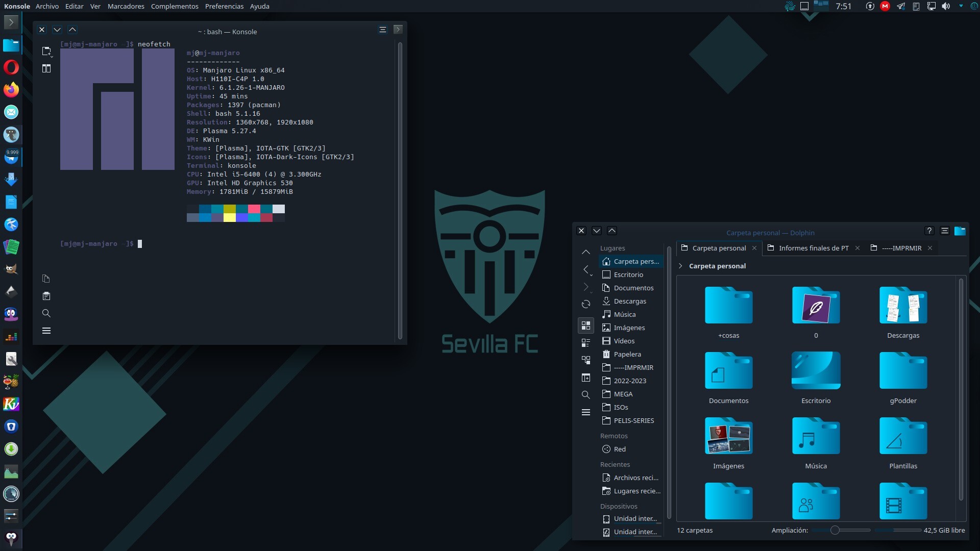Open Archivo menu

(x=47, y=6)
